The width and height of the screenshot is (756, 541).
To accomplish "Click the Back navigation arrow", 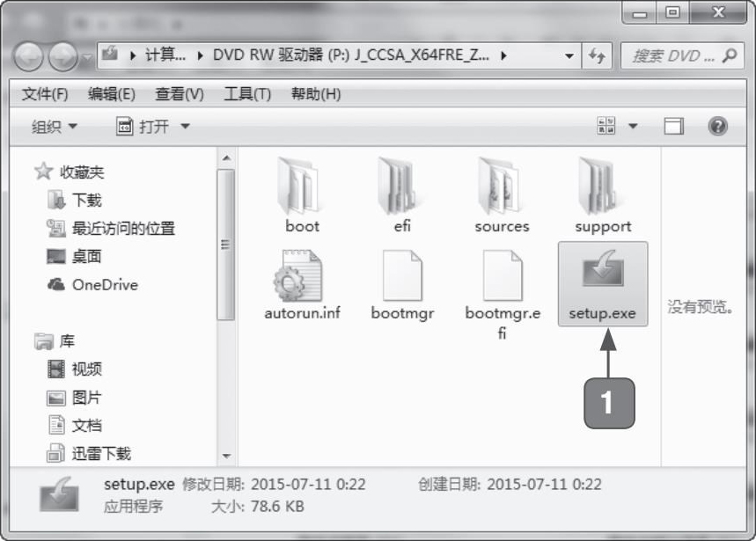I will (28, 56).
